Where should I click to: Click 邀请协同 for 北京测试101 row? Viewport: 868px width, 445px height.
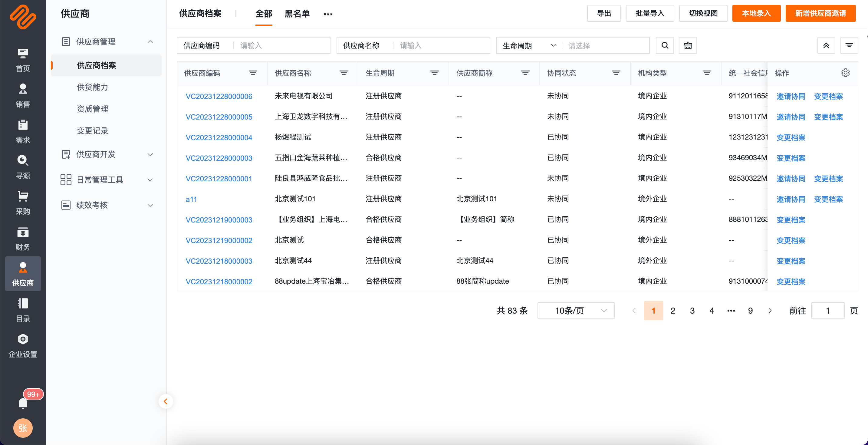coord(791,199)
